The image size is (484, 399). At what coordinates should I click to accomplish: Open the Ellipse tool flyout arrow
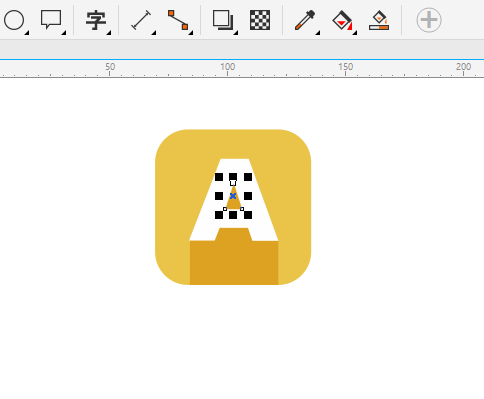(27, 33)
